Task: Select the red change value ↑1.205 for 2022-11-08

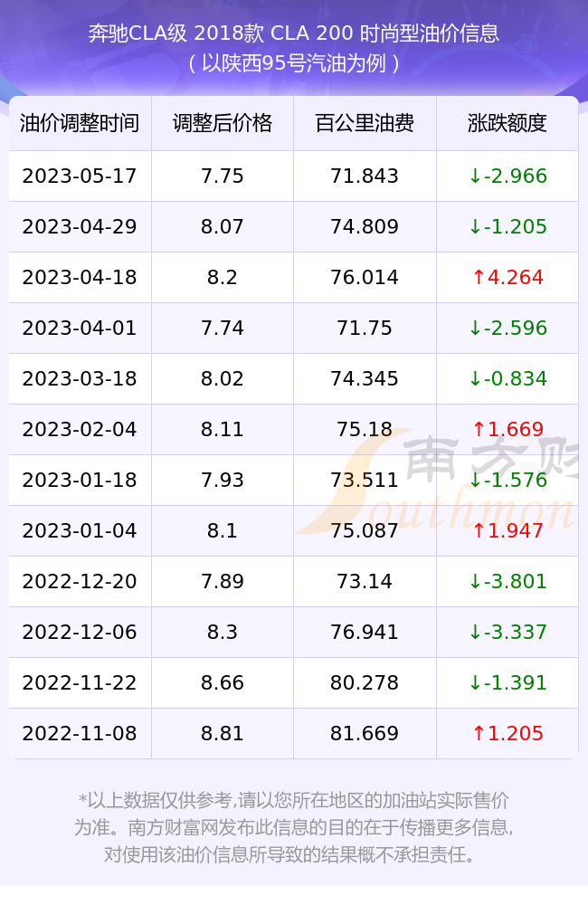Action: click(507, 734)
